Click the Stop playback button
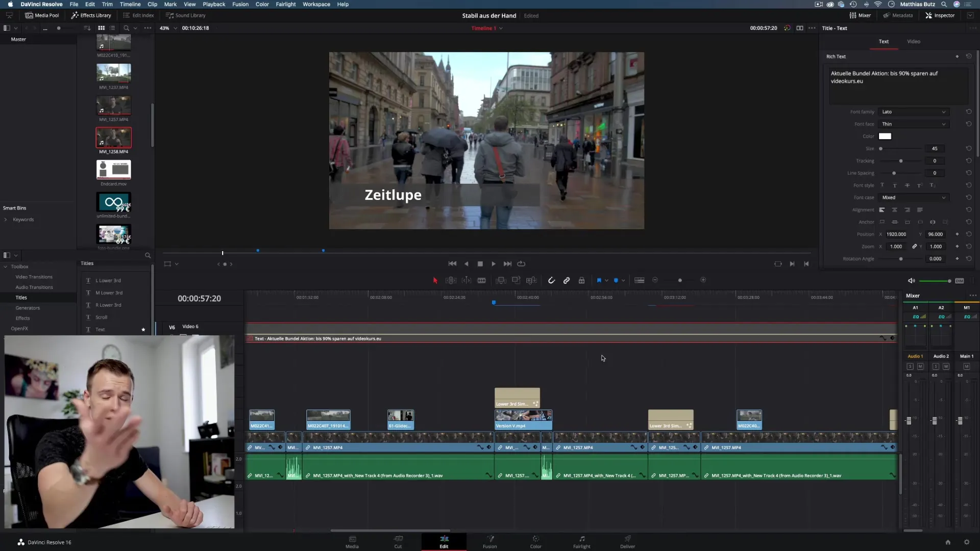 (480, 264)
